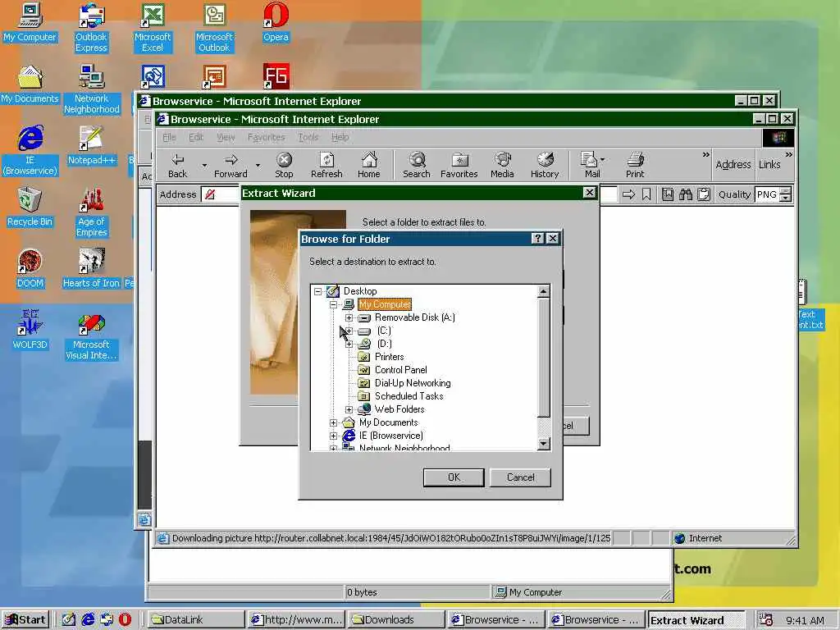The image size is (840, 630).
Task: Open the Favorites menu
Action: pos(267,138)
